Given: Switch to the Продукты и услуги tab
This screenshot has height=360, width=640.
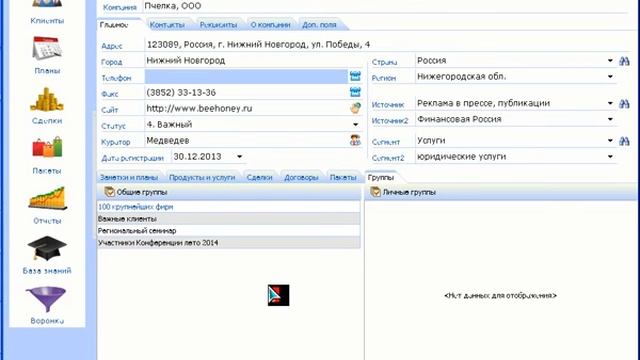Looking at the screenshot, I should pos(202,178).
